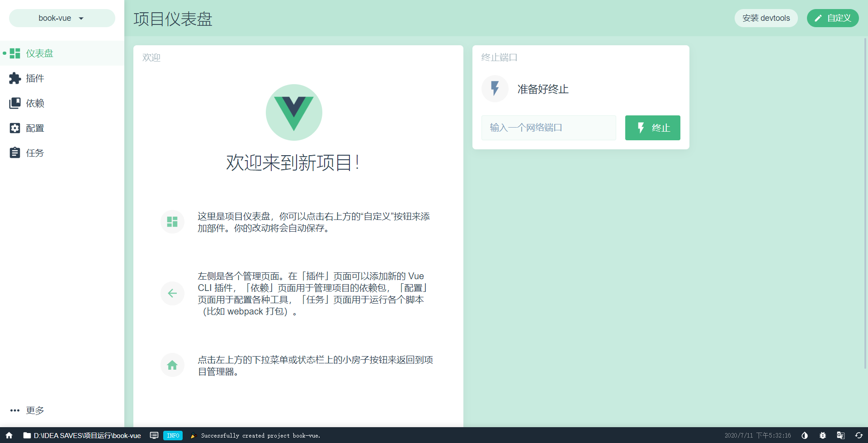Click the 'Successfully created project book-vue.' log message

pos(260,436)
